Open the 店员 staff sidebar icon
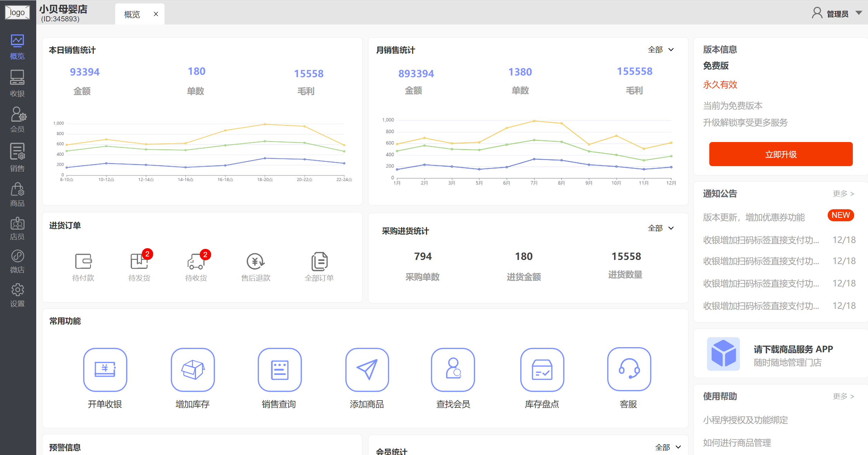Viewport: 868px width, 455px height. pyautogui.click(x=17, y=223)
